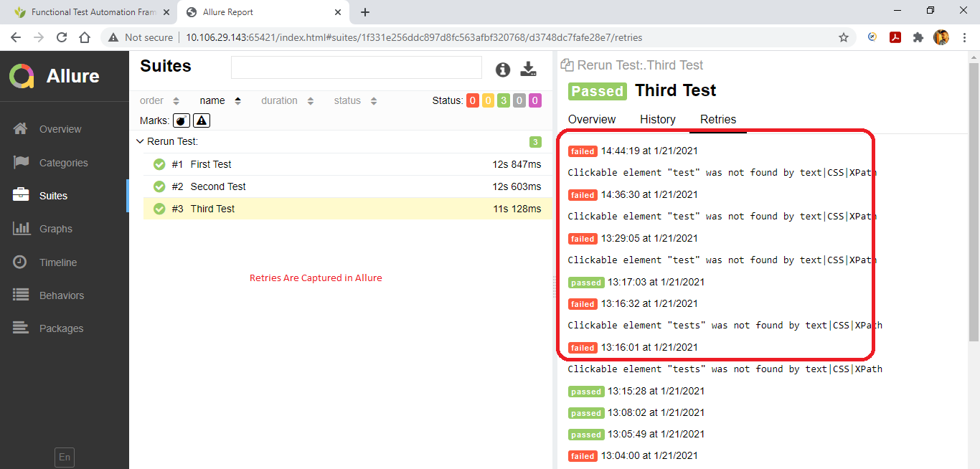The width and height of the screenshot is (980, 469).
Task: Select #1 First Test row
Action: 348,164
